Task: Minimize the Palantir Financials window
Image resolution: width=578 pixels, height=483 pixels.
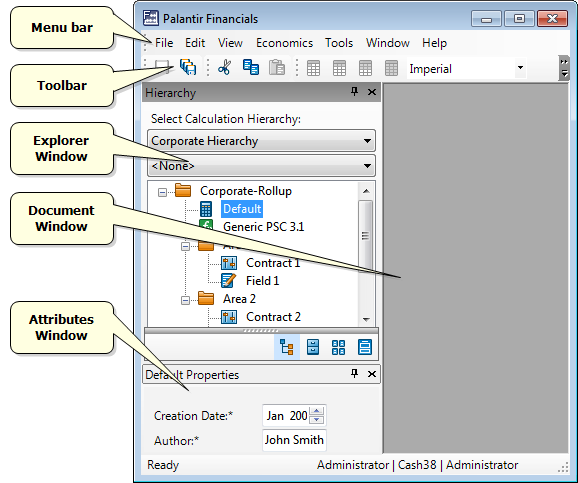Action: pyautogui.click(x=486, y=19)
